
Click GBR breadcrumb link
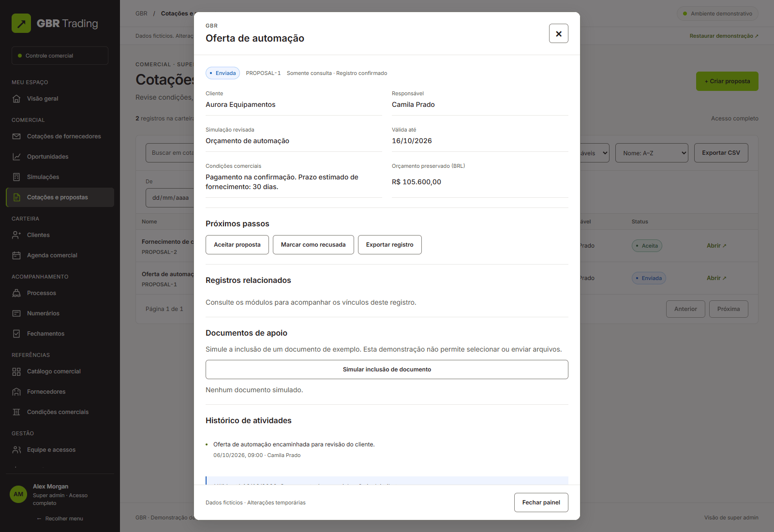[x=141, y=14]
